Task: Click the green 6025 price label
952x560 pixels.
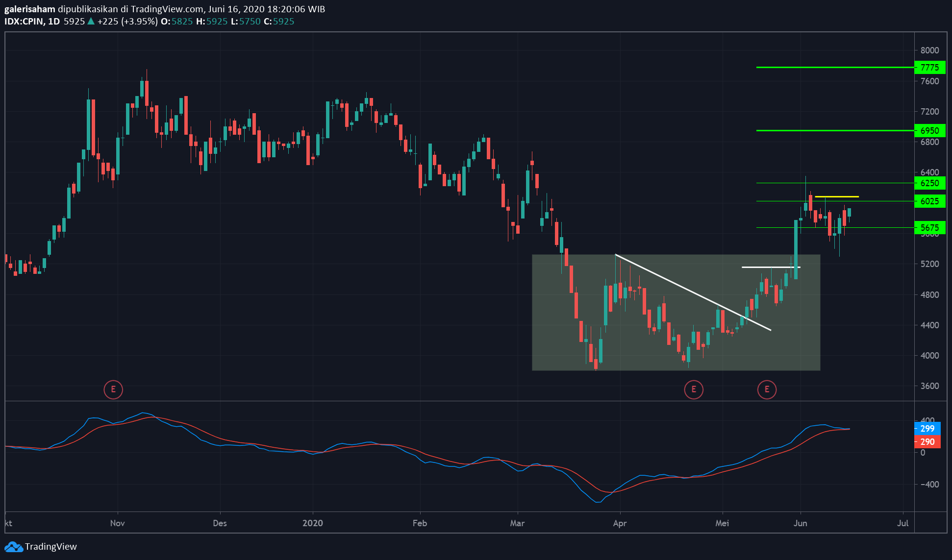Action: pos(929,201)
